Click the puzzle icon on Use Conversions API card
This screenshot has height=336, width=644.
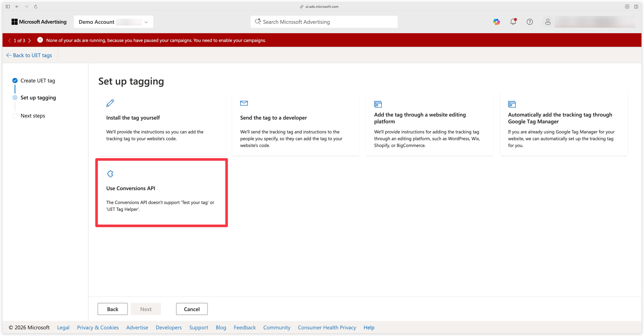pyautogui.click(x=110, y=174)
